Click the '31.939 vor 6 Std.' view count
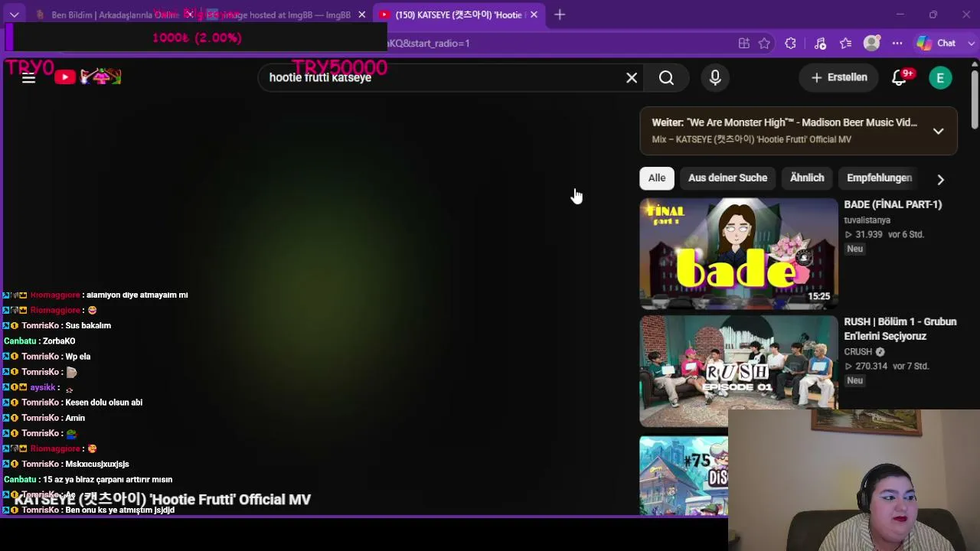Image resolution: width=980 pixels, height=551 pixels. [884, 235]
